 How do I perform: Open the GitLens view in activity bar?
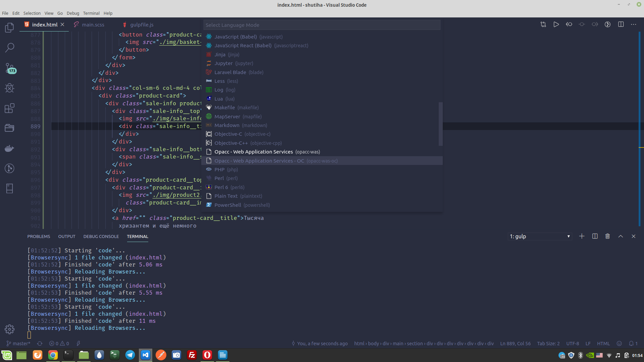[9, 168]
